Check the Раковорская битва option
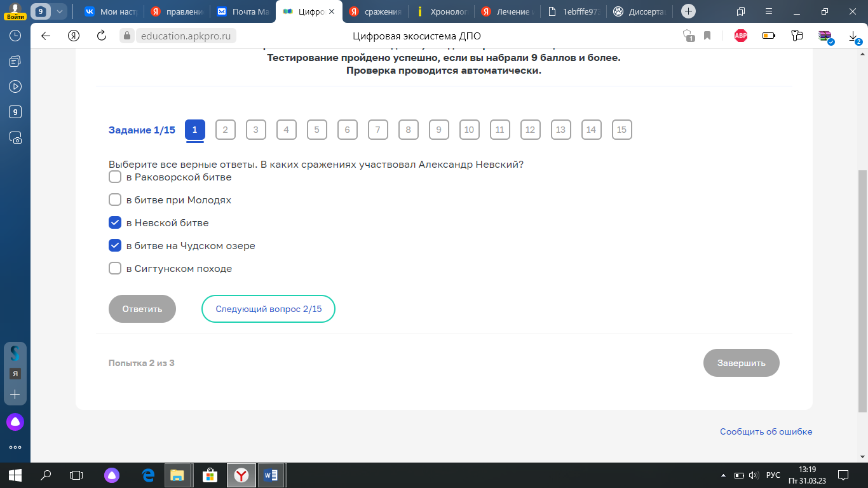The image size is (868, 488). click(x=115, y=177)
